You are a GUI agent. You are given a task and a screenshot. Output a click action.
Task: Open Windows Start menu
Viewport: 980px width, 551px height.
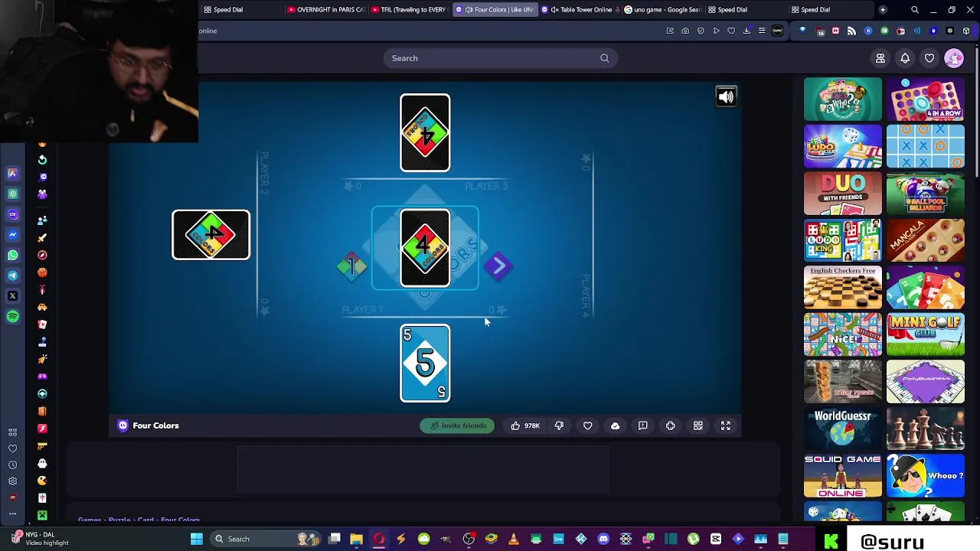[x=197, y=539]
